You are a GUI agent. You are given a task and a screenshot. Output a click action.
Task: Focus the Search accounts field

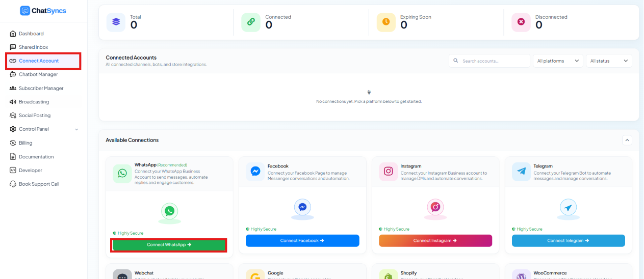click(x=490, y=61)
